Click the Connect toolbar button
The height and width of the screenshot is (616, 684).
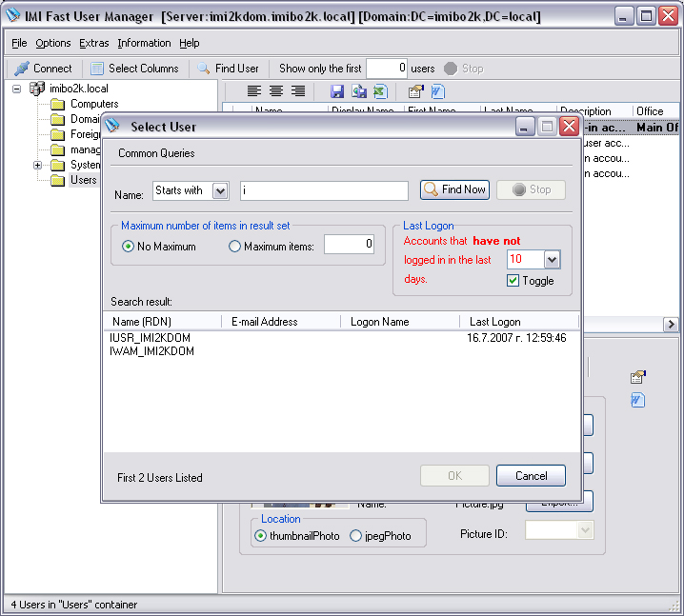[43, 69]
